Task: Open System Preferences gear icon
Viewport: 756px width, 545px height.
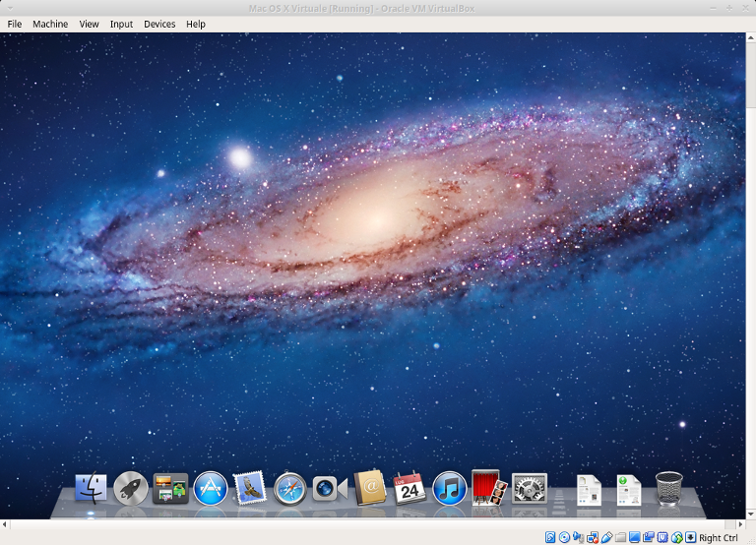Action: point(529,488)
